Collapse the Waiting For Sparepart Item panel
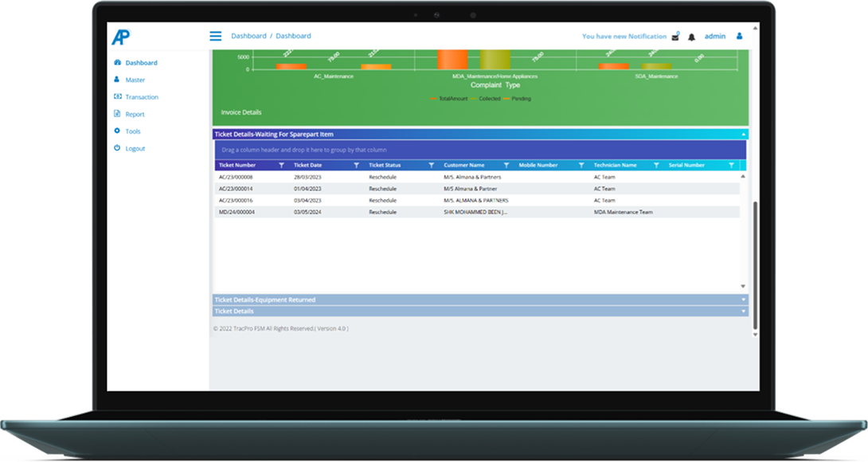The image size is (868, 462). pyautogui.click(x=744, y=135)
